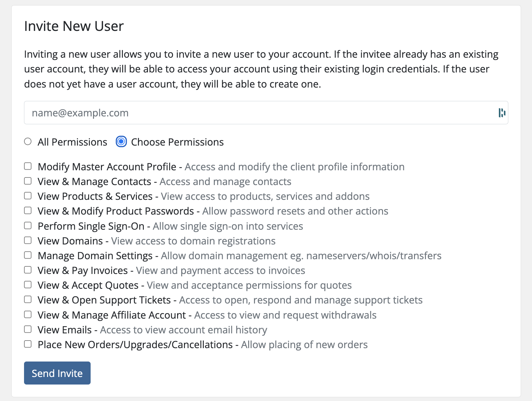Screen dimensions: 532x401
Task: Click 'View and acceptance permissions for quotes' text
Action: [x=250, y=285]
